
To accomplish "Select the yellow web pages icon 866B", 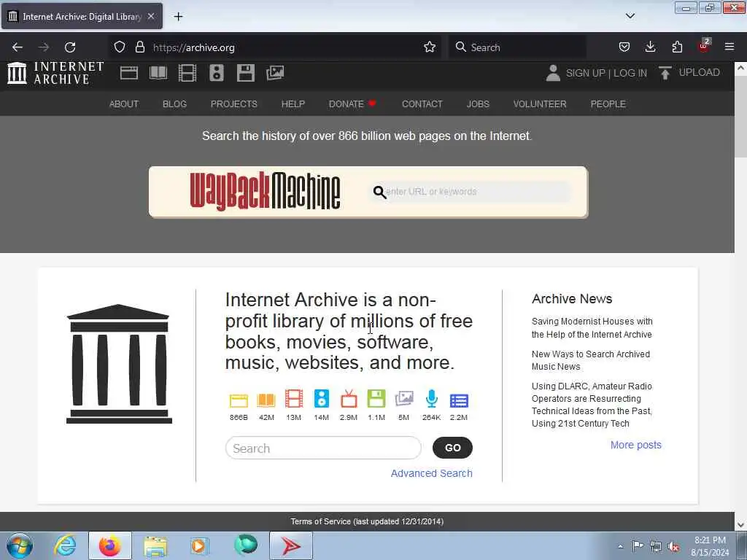I will [239, 400].
